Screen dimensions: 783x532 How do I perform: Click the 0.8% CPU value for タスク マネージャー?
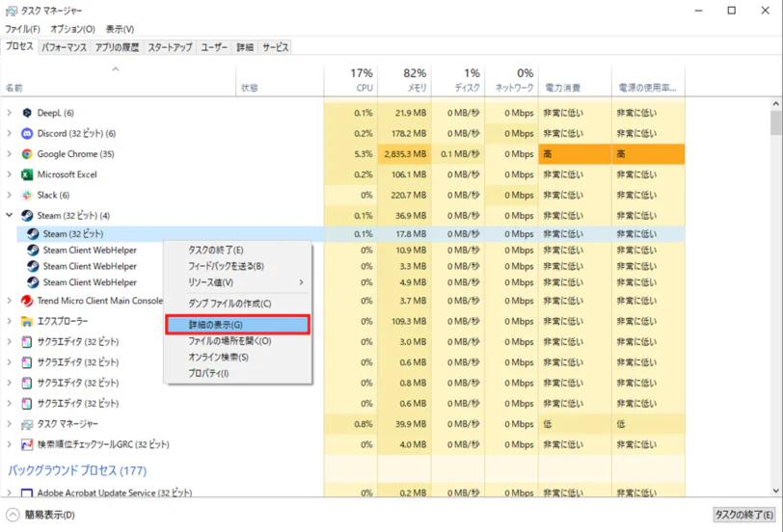click(363, 424)
